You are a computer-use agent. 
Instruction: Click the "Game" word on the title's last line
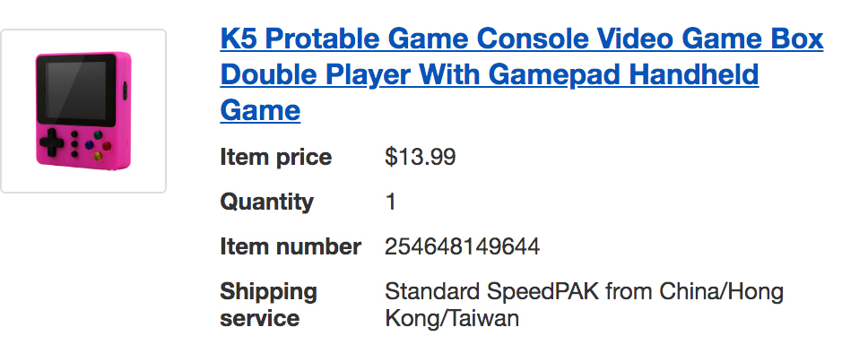(x=260, y=109)
